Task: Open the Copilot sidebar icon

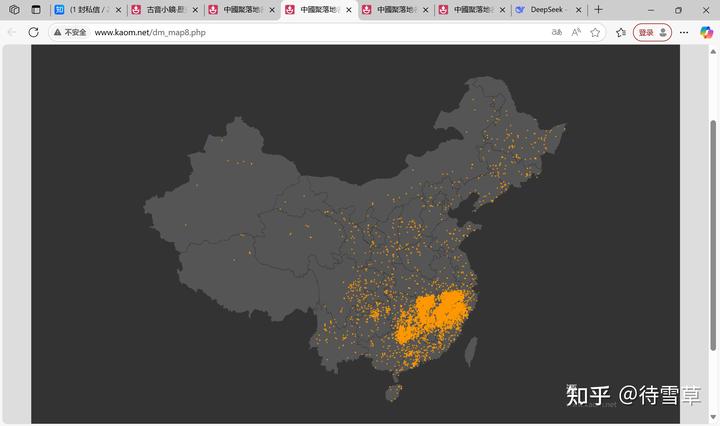Action: pyautogui.click(x=707, y=32)
